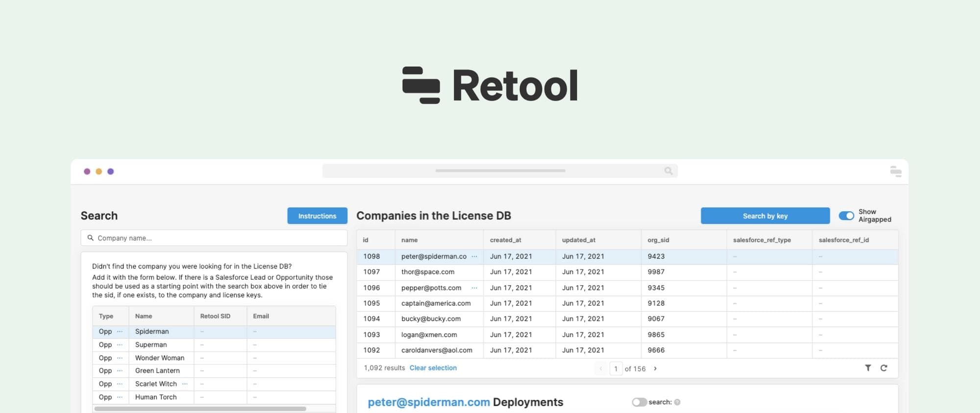This screenshot has height=413, width=980.
Task: Click the help icon next to search toggle
Action: click(x=677, y=402)
